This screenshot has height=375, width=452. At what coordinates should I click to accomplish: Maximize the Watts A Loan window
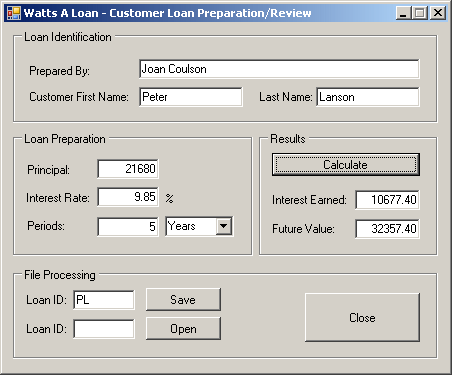[420, 13]
